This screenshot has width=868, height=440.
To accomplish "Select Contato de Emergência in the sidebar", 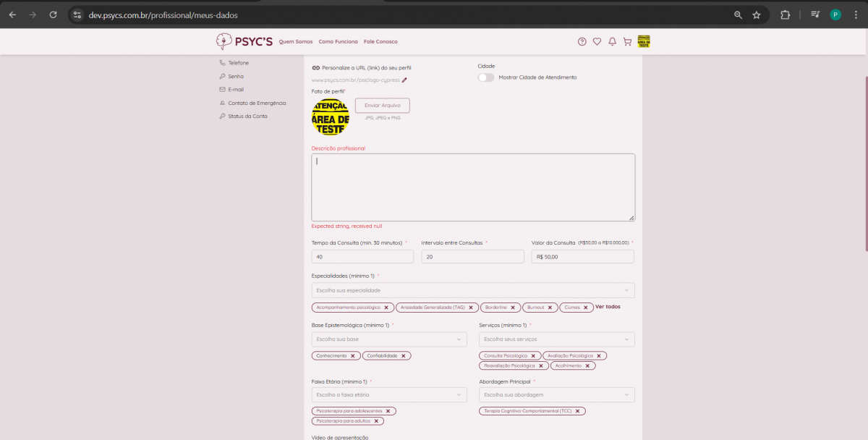I will [256, 103].
